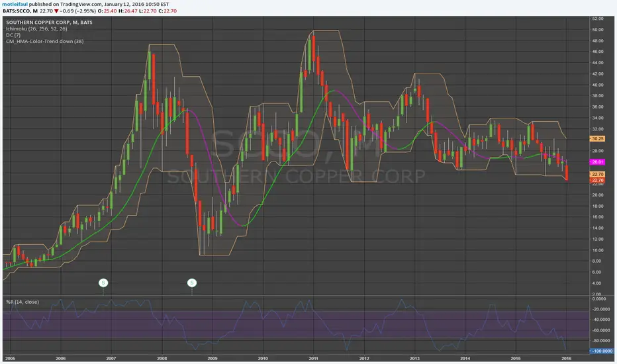Click the SOUTHERN COPPER CORP, M, BATS legend
617x364 pixels.
tap(49, 23)
